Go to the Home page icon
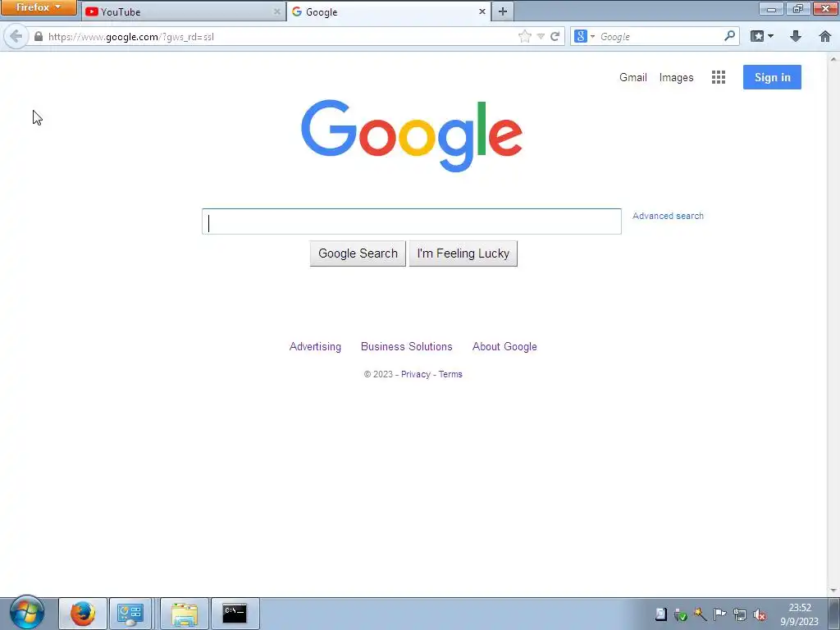840x630 pixels. 825,36
